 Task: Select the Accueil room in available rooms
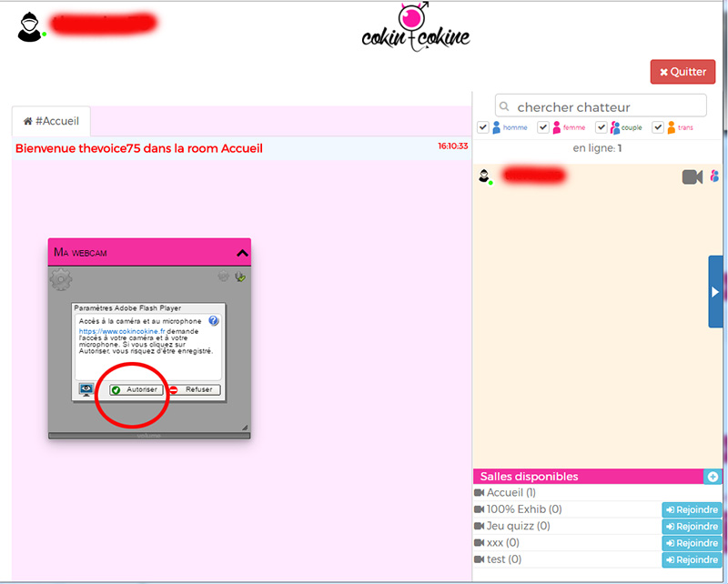pyautogui.click(x=510, y=492)
